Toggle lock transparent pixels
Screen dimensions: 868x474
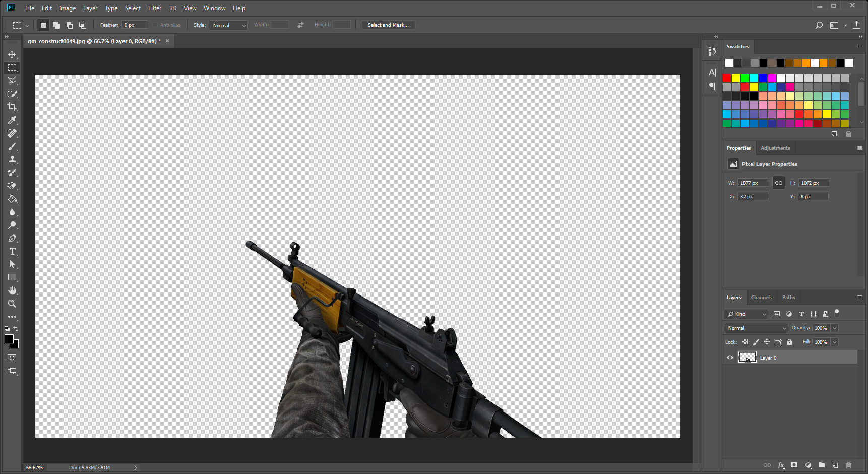click(745, 342)
